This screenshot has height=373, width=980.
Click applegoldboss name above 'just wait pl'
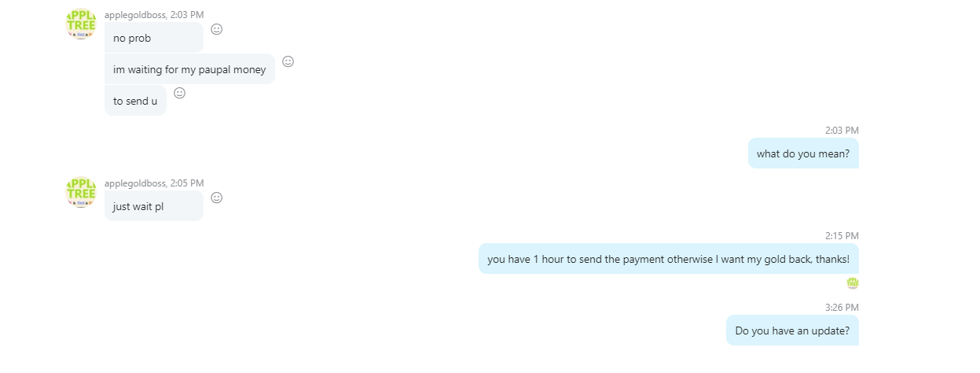(x=134, y=183)
